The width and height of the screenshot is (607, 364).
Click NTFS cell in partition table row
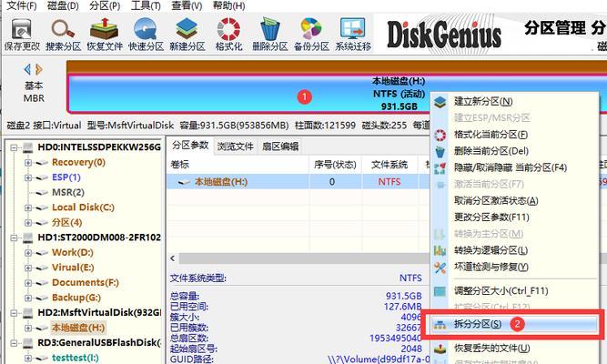(389, 182)
